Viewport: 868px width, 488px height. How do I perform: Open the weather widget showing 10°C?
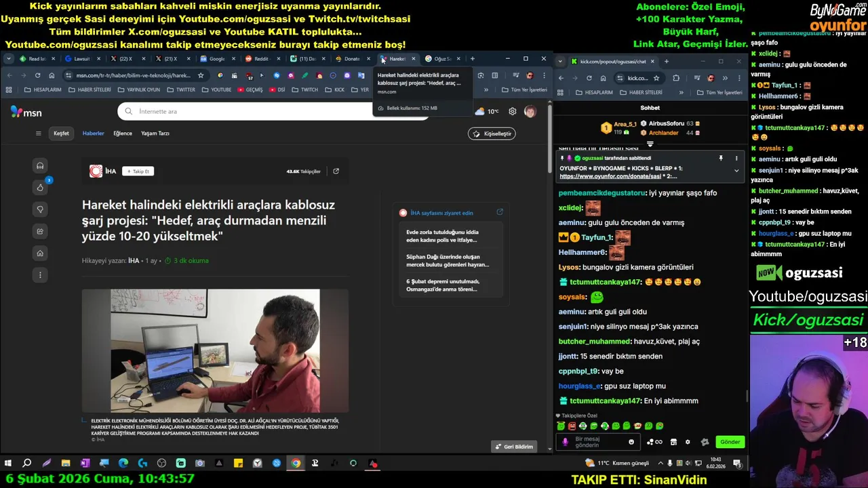coord(487,111)
